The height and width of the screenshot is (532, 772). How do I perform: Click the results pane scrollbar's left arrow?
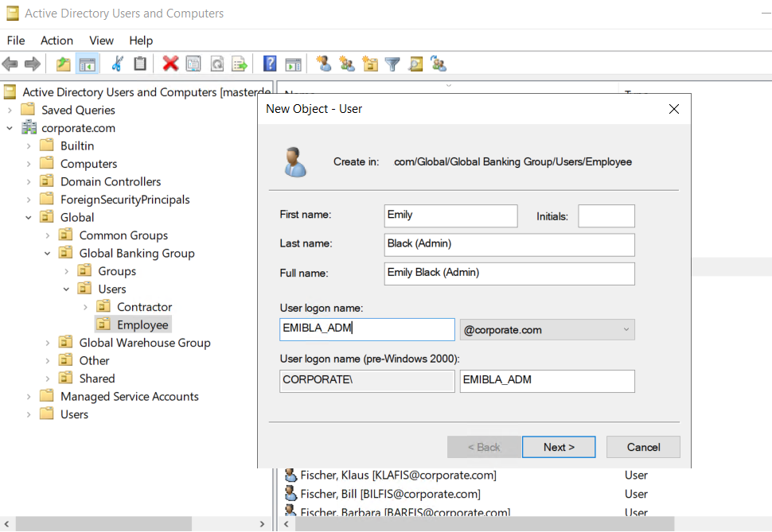(287, 523)
